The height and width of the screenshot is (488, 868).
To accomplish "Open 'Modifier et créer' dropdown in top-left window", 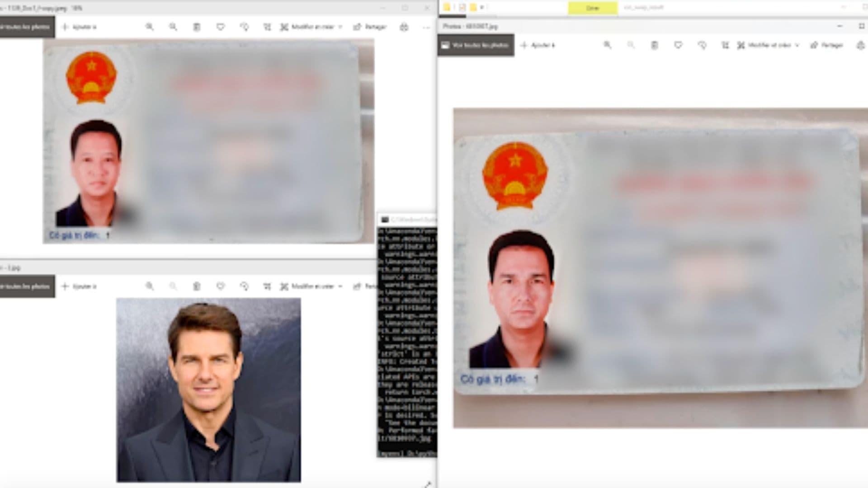I will coord(311,27).
